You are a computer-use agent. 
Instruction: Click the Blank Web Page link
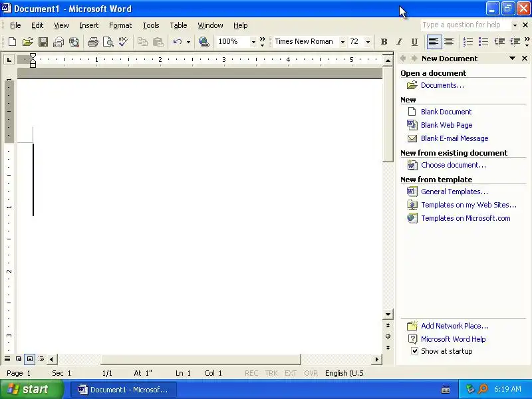(446, 125)
